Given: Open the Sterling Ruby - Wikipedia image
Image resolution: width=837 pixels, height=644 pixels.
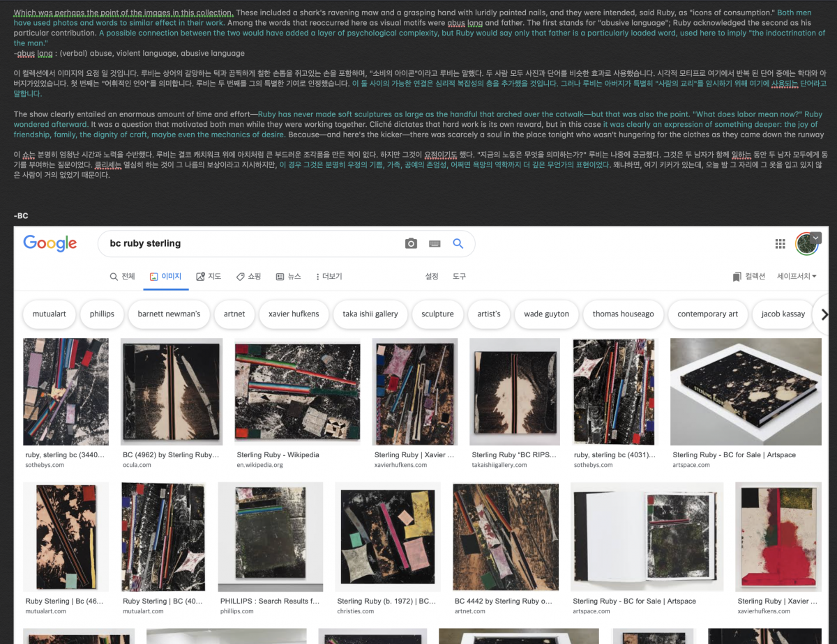Looking at the screenshot, I should click(x=298, y=392).
